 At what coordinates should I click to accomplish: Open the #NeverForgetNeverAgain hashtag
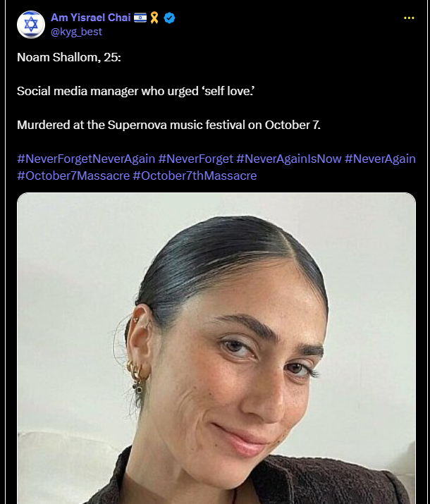[86, 159]
